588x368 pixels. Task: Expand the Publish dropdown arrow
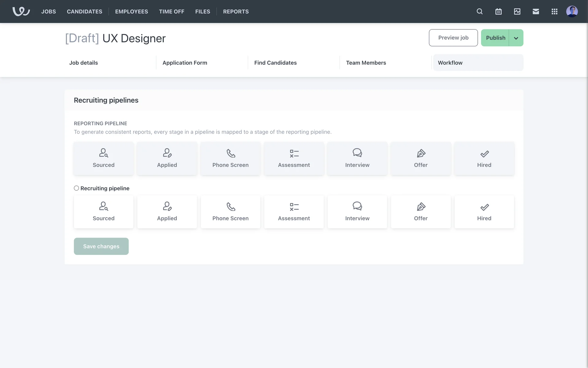click(x=516, y=38)
